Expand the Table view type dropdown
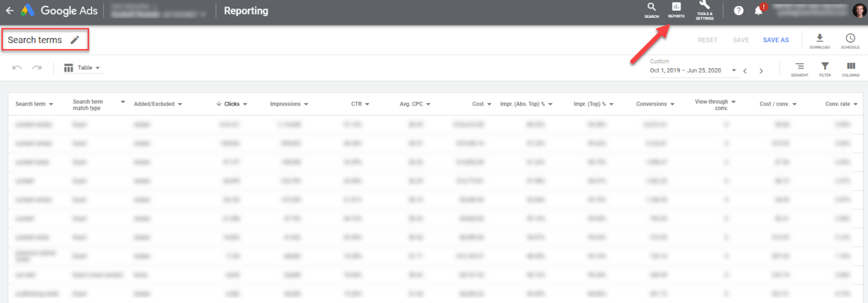Viewport: 868px width, 303px height. coord(83,68)
